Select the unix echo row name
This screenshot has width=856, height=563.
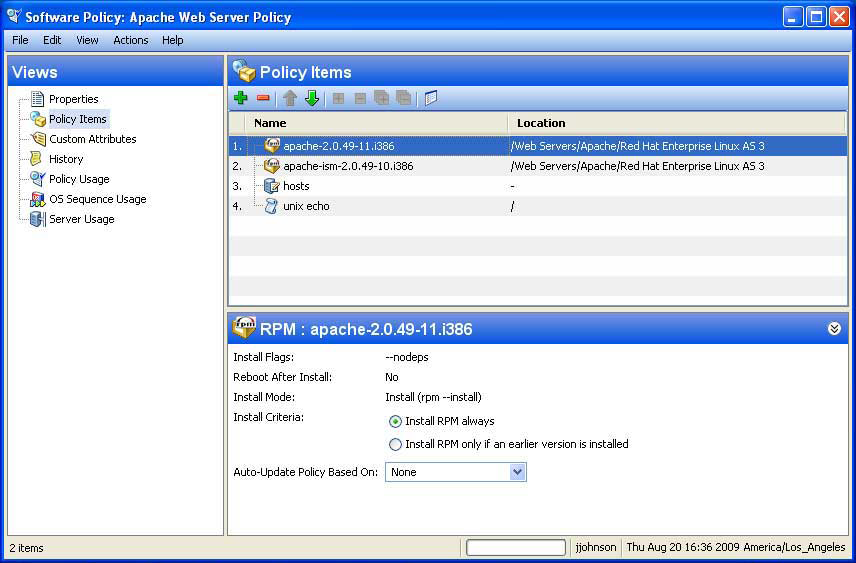click(x=306, y=206)
